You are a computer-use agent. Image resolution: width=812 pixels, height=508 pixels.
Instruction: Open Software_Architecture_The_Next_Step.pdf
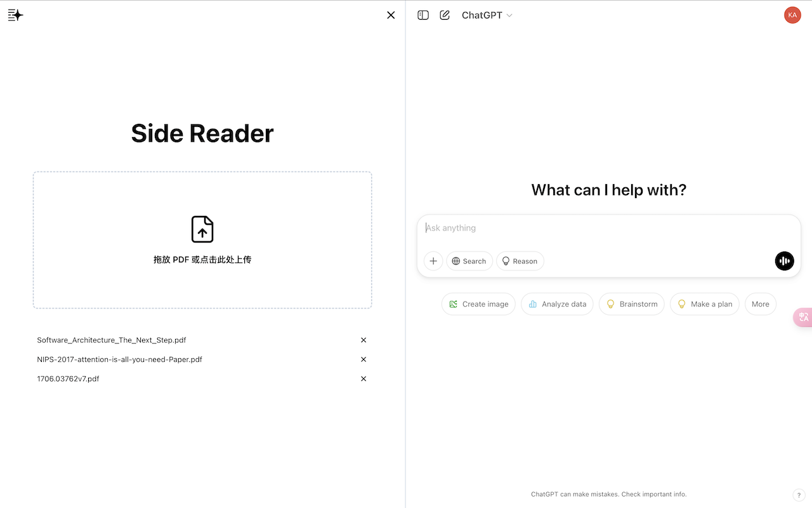coord(112,340)
